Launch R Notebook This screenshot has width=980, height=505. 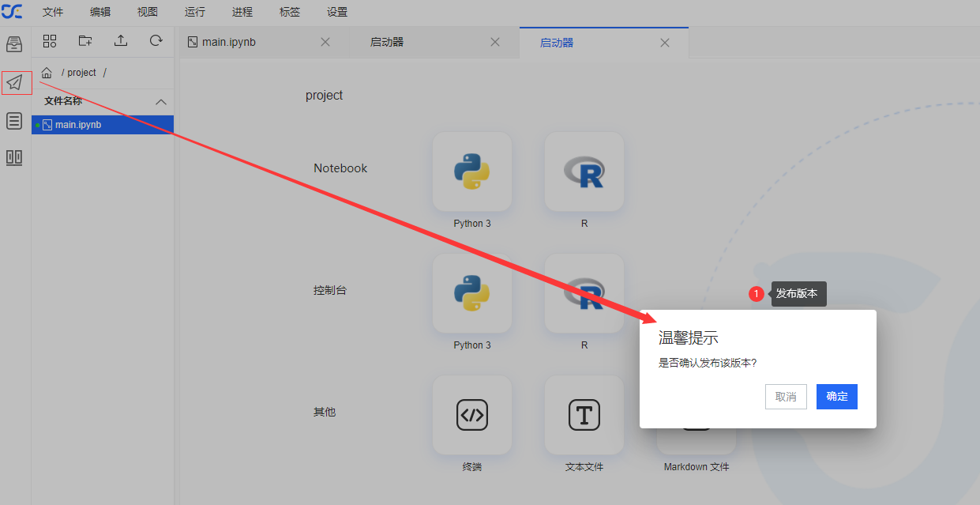point(584,171)
